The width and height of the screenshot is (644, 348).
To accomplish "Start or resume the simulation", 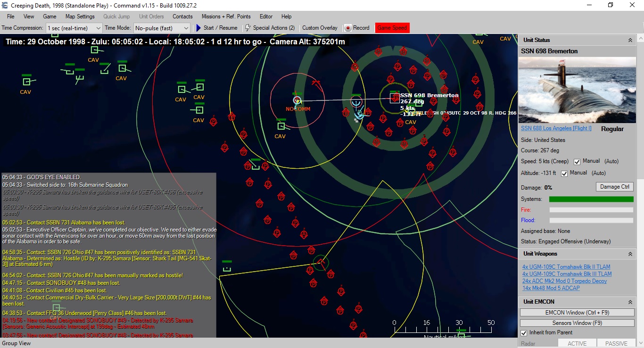I will [216, 28].
